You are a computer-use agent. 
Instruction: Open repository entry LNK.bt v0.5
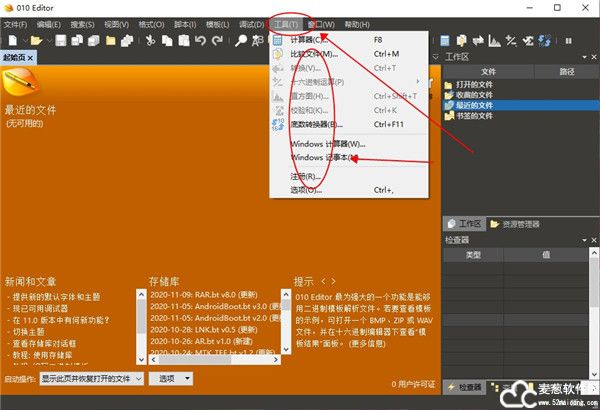203,330
